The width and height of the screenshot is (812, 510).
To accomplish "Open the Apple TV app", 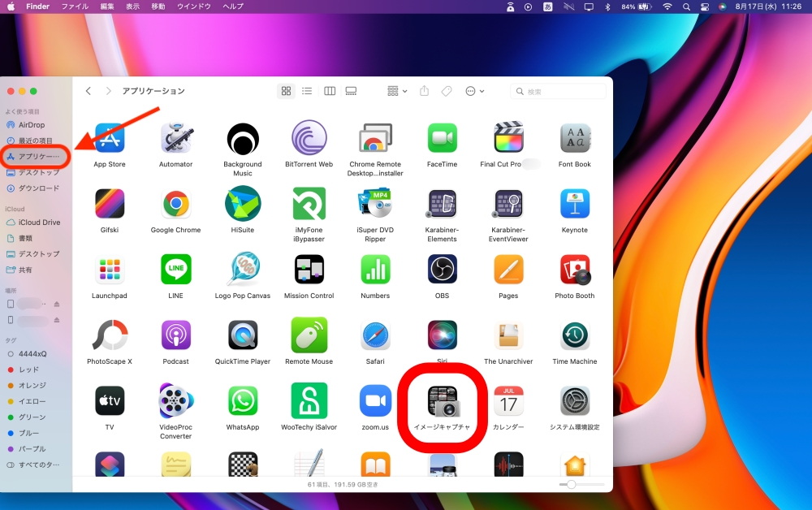I will (x=110, y=400).
